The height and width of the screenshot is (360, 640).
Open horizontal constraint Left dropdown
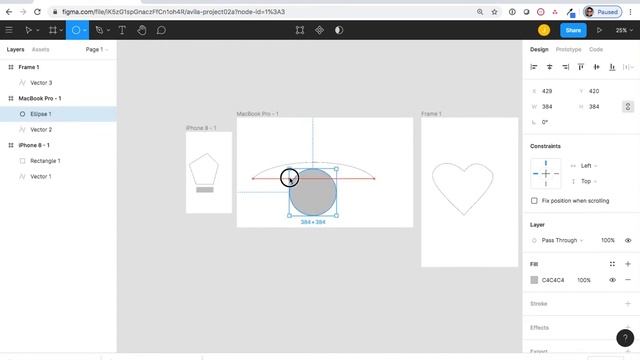(589, 166)
